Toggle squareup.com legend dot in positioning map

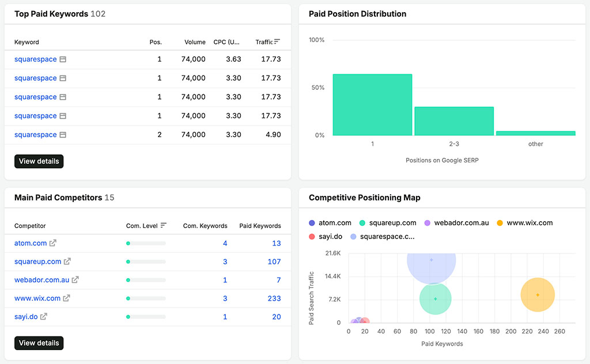(362, 223)
